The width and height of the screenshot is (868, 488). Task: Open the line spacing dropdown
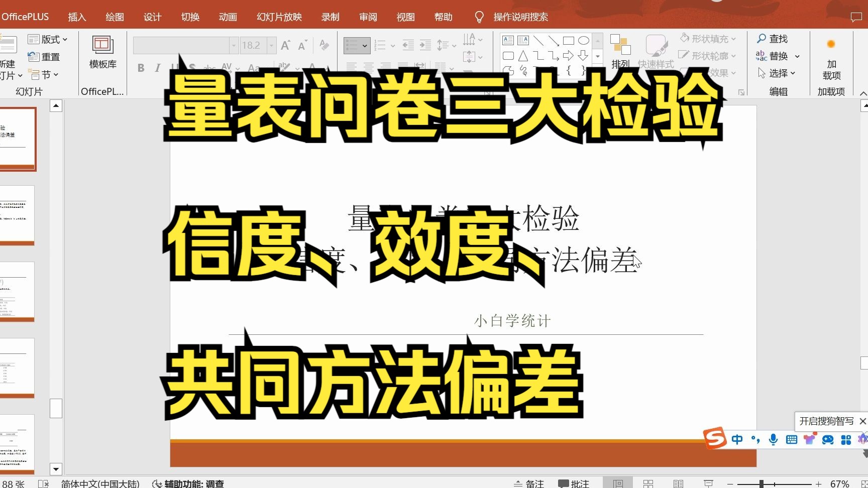447,46
